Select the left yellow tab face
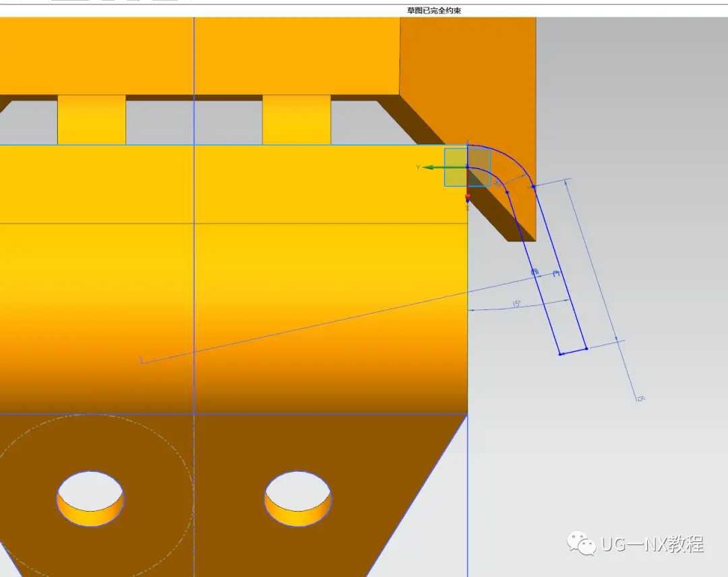This screenshot has height=577, width=728. (92, 120)
